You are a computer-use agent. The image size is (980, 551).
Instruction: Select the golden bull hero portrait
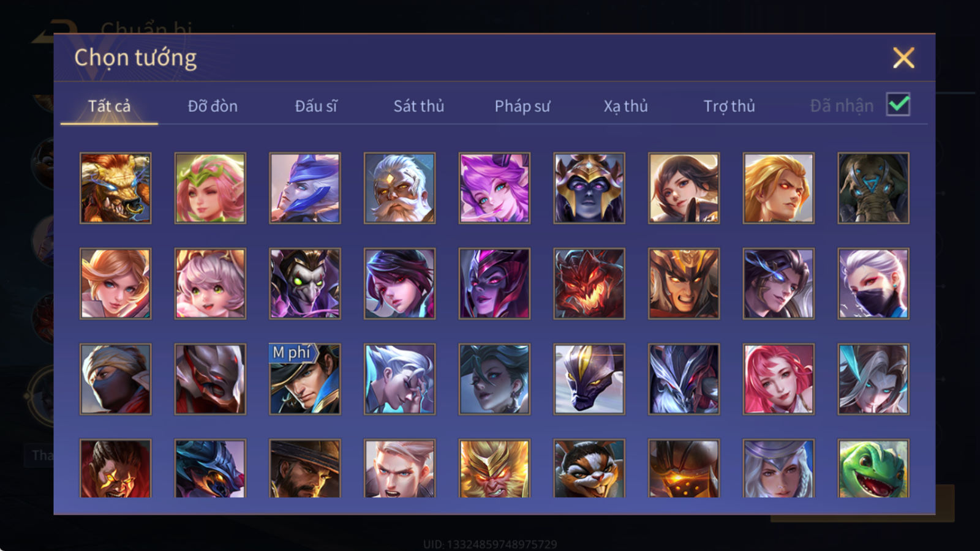point(115,188)
